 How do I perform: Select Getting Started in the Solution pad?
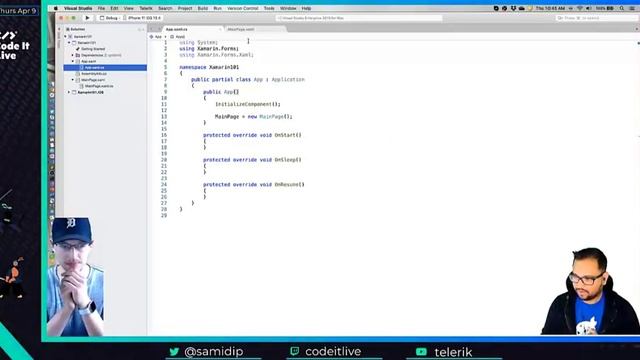click(93, 49)
